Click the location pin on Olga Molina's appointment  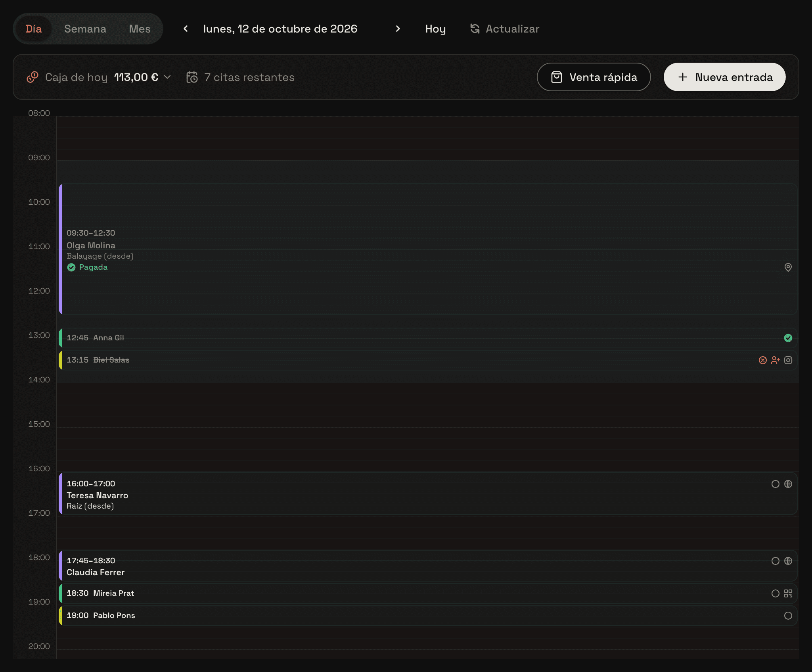coord(788,267)
